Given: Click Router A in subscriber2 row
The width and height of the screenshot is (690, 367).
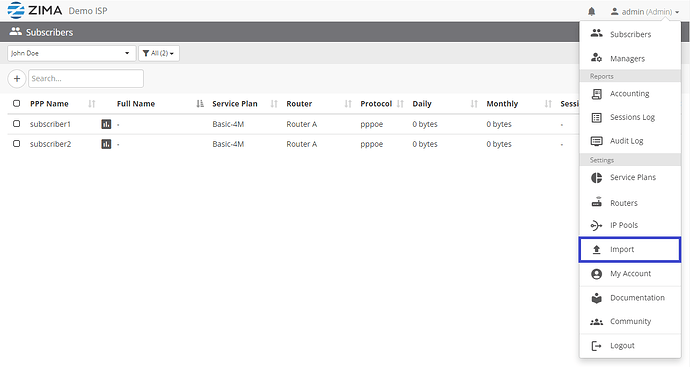Looking at the screenshot, I should [301, 144].
